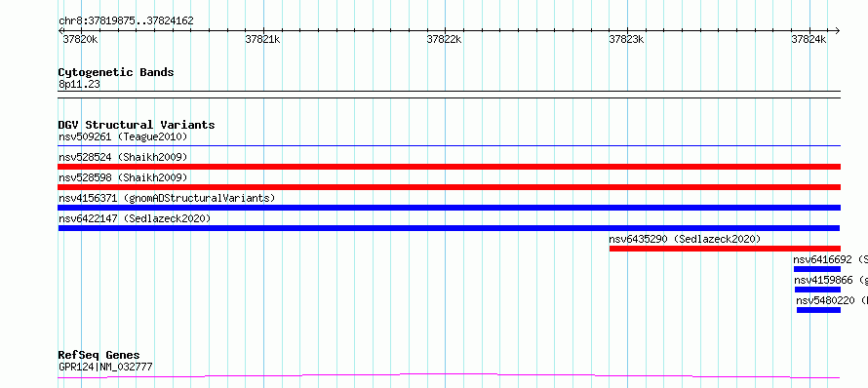The image size is (868, 388).
Task: Click the blue nsv6416692 variant bar
Action: (817, 269)
